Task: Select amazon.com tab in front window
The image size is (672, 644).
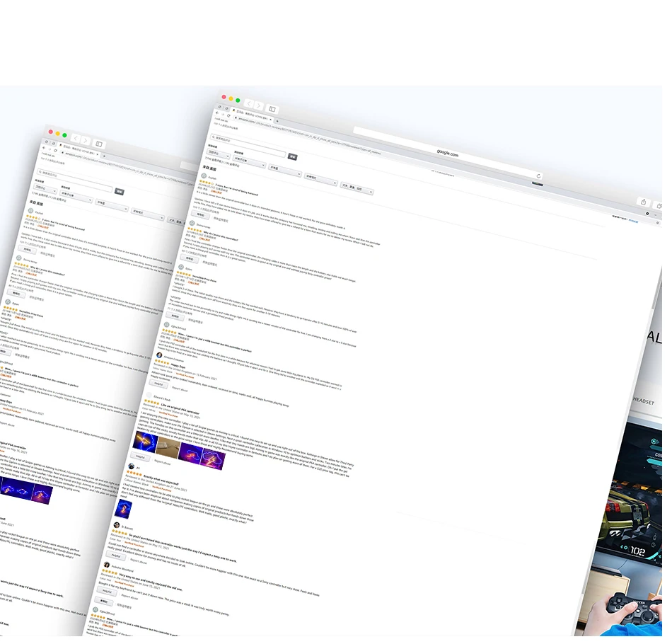Action: 253,116
